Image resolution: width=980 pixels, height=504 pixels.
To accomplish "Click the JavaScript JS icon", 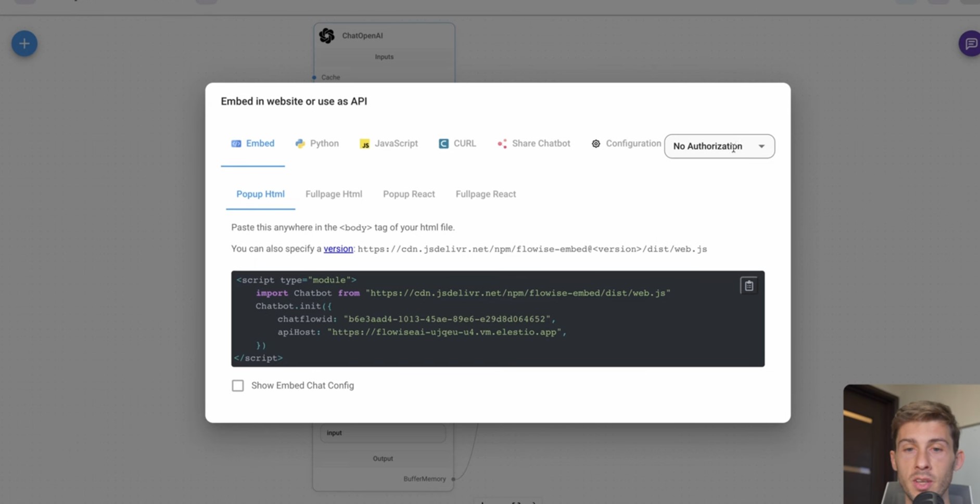I will click(x=365, y=144).
